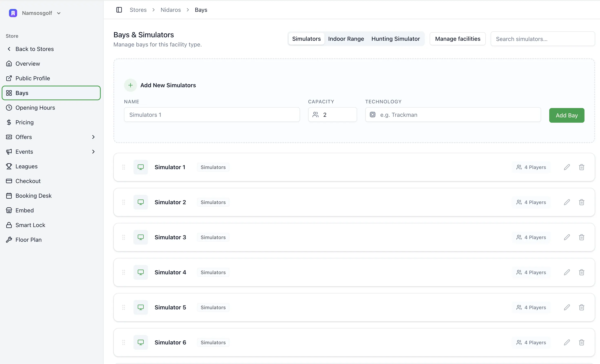Grab the drag handle of Simulator 3
This screenshot has width=600, height=364.
(123, 237)
